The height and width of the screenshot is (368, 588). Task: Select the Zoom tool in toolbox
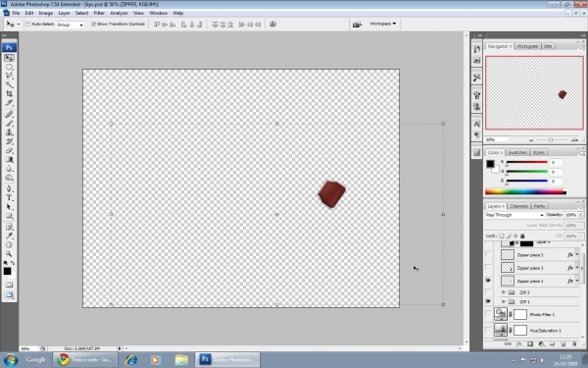coord(10,254)
